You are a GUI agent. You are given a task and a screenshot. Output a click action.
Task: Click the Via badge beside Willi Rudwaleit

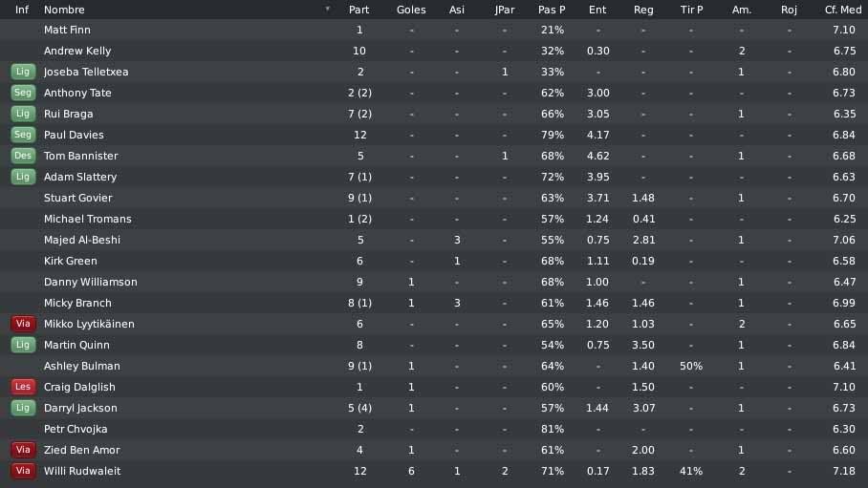click(x=23, y=472)
